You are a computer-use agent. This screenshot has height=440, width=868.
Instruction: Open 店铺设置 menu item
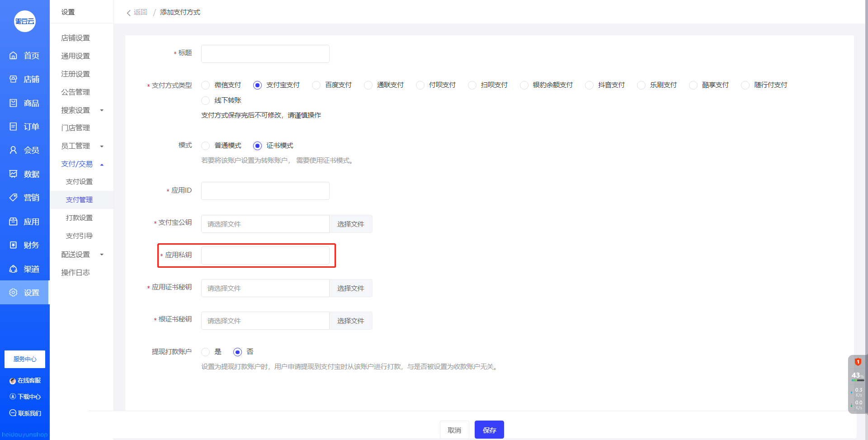pyautogui.click(x=75, y=38)
